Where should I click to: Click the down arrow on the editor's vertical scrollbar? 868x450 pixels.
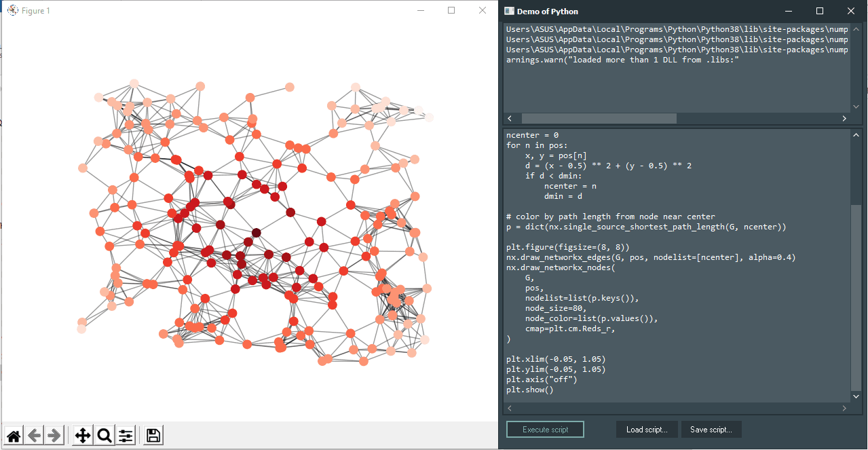[856, 396]
